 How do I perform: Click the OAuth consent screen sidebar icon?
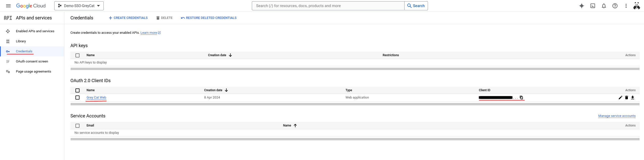pos(8,61)
